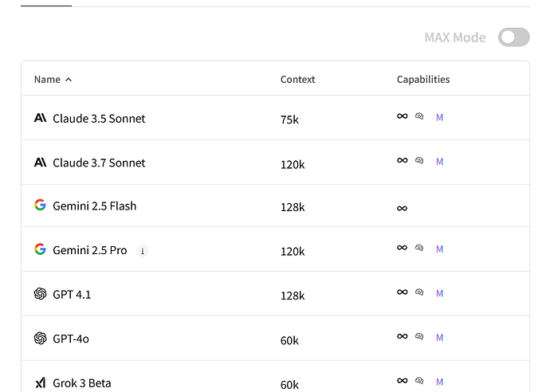This screenshot has width=550, height=392.
Task: Click infinity icon in Gemini 2.5 Flash row
Action: point(402,208)
